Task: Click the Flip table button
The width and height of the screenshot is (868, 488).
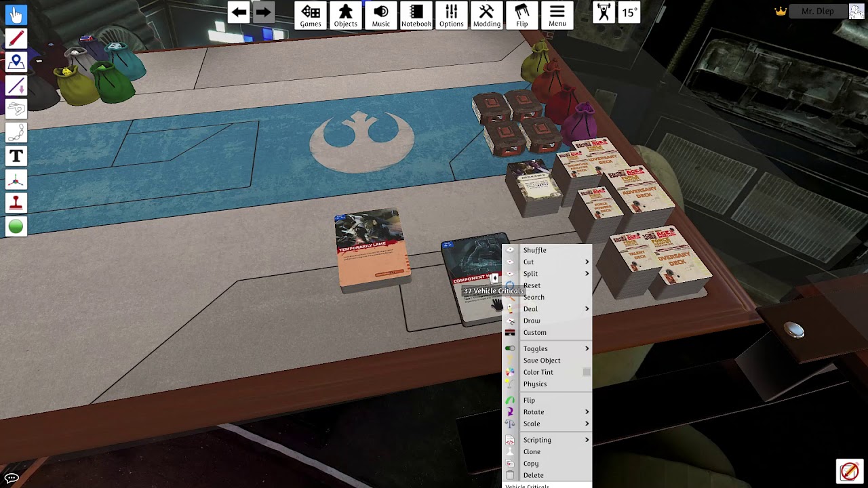Action: click(x=522, y=15)
